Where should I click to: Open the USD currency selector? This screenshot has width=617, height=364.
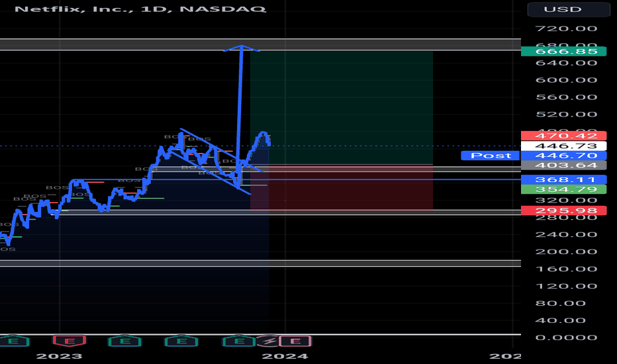click(x=568, y=9)
